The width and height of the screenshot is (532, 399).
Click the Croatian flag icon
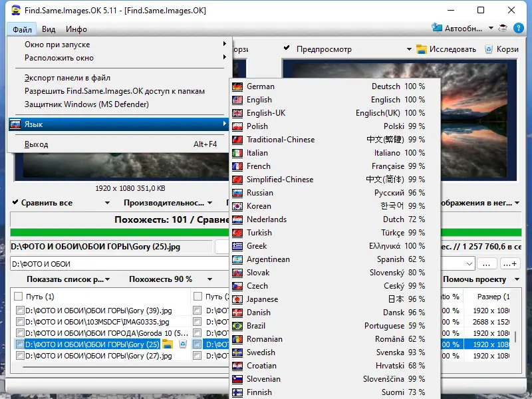tap(237, 366)
